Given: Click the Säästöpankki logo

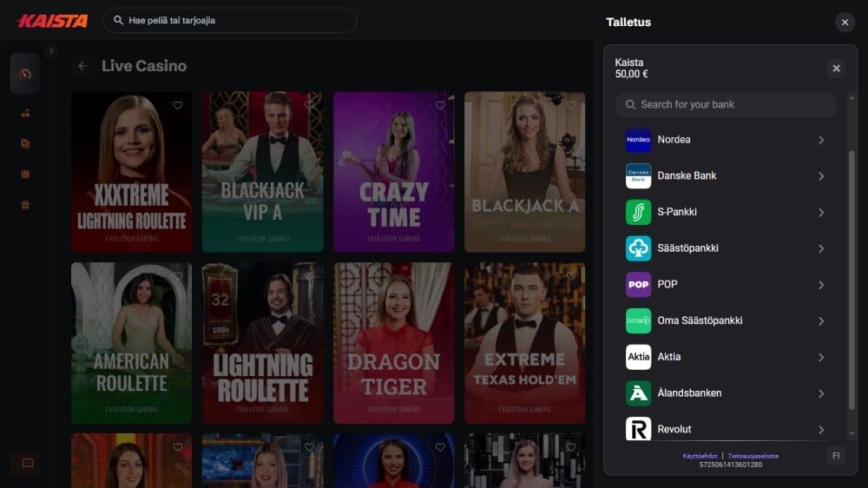Looking at the screenshot, I should click(x=638, y=248).
